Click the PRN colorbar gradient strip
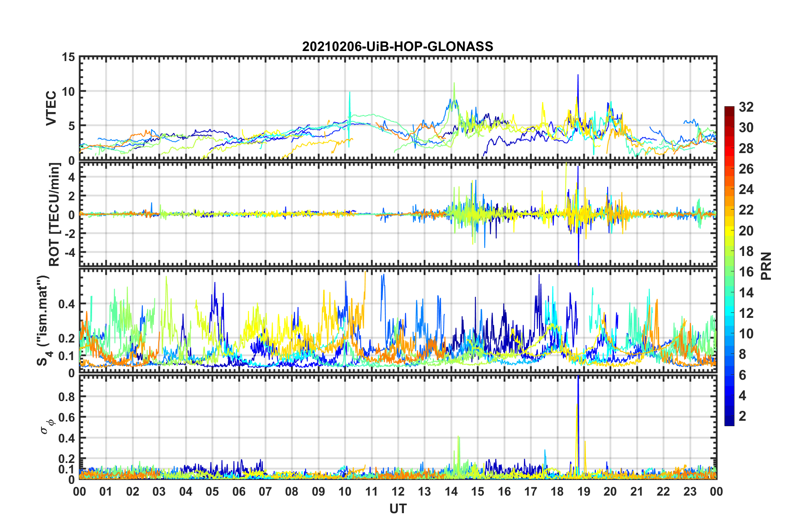796x532 pixels. tap(729, 266)
